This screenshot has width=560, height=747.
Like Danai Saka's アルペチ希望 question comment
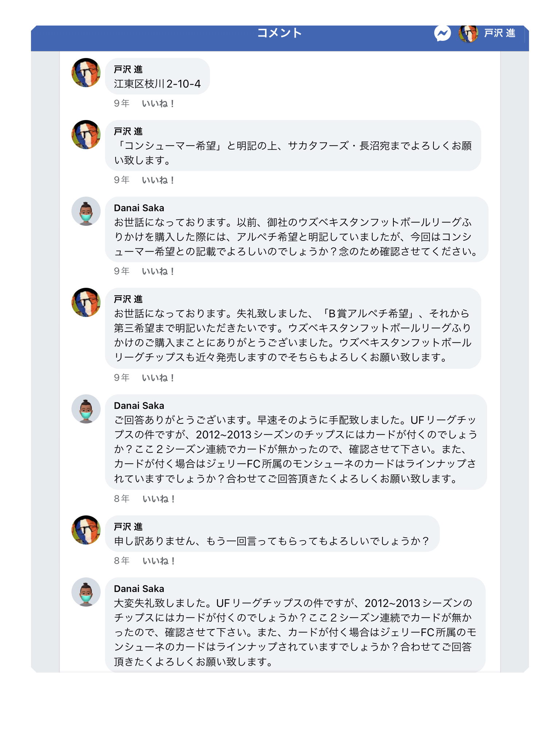click(x=158, y=271)
